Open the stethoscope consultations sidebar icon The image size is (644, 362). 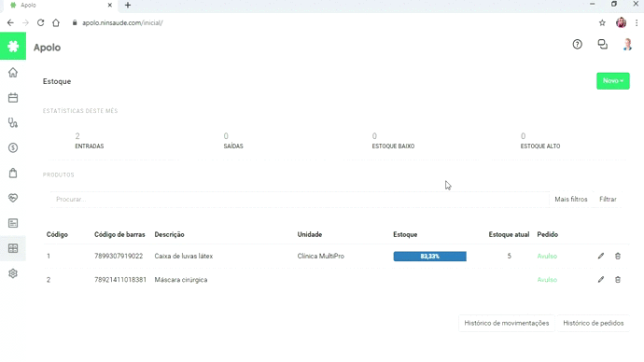pos(13,123)
